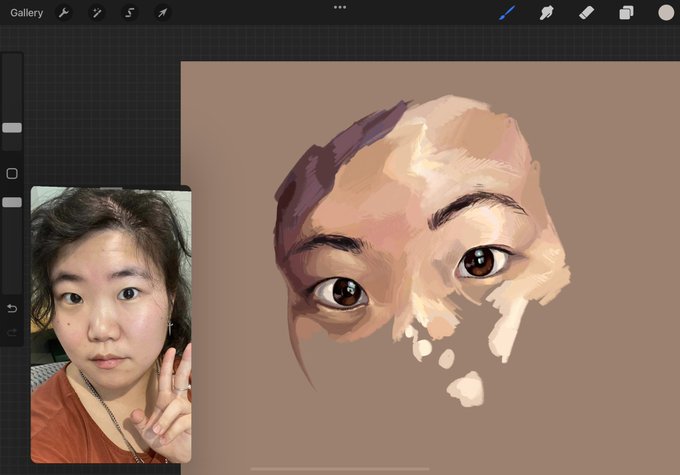Screen dimensions: 680x475
Task: Redo with the dimmed redo arrow
Action: (x=12, y=333)
